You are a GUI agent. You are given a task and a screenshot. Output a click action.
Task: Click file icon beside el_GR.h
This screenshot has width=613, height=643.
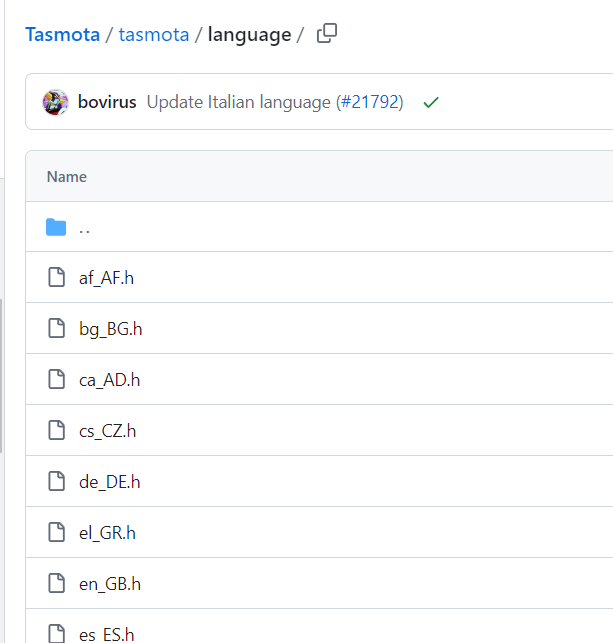click(x=57, y=532)
